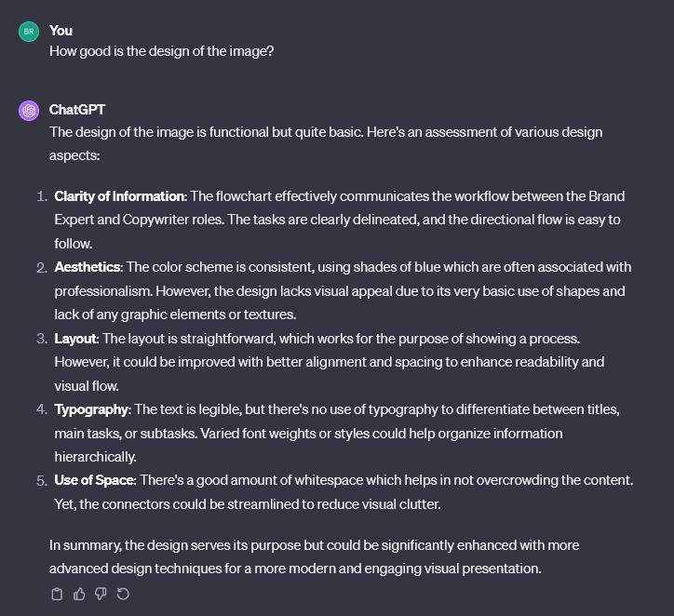Click the bold 'Use of Space' heading
Image resolution: width=674 pixels, height=616 pixels.
tap(95, 480)
